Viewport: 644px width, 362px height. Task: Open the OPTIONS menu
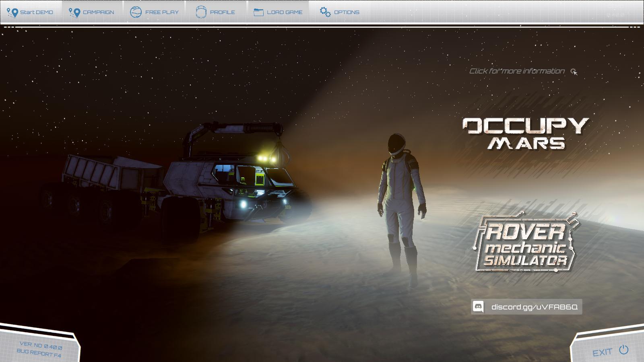pos(340,12)
